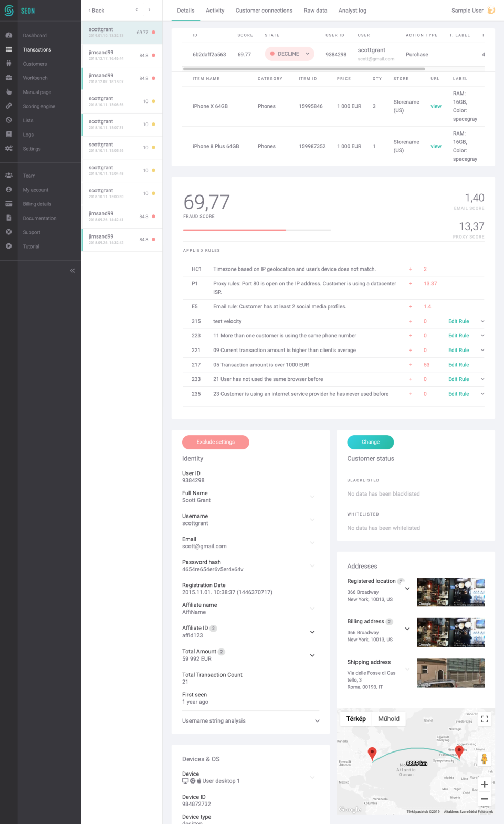Open the DECLINE state dropdown
The width and height of the screenshot is (504, 824).
[x=289, y=54]
